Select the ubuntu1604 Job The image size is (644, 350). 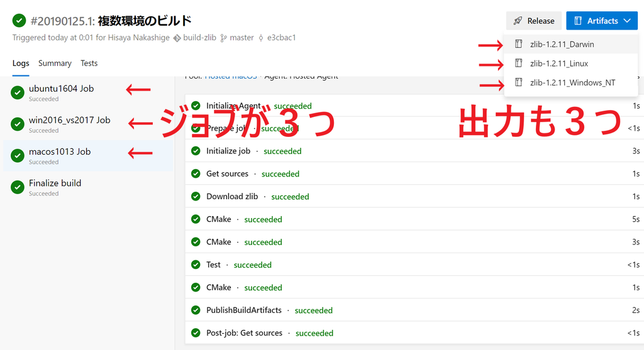coord(88,93)
